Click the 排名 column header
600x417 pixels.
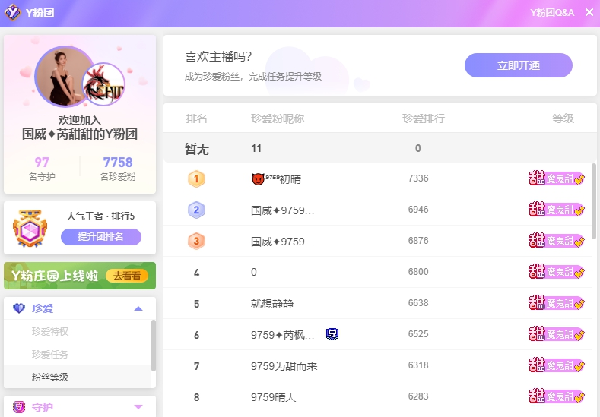tap(196, 119)
